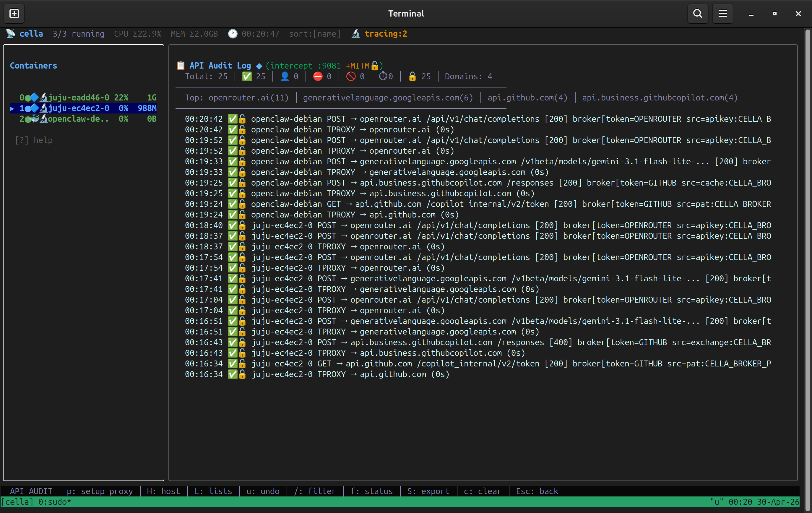Open the terminal search
Viewport: 812px width, 513px height.
pos(697,14)
